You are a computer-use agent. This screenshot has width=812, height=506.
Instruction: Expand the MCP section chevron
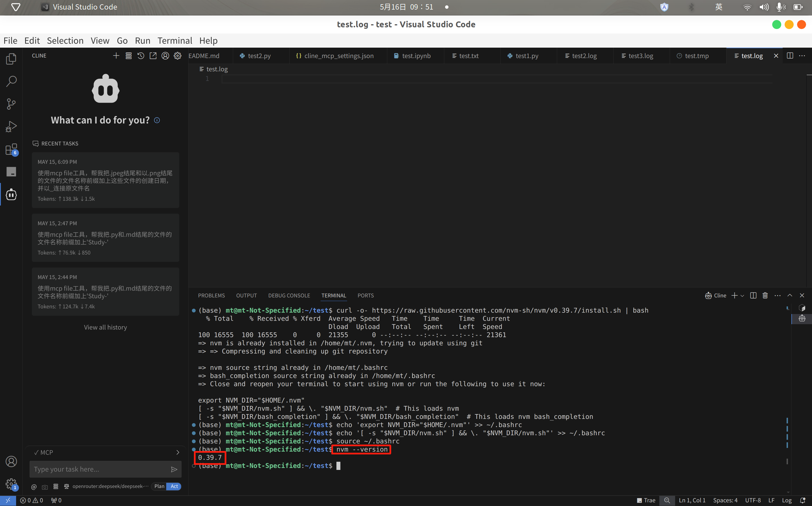point(178,452)
